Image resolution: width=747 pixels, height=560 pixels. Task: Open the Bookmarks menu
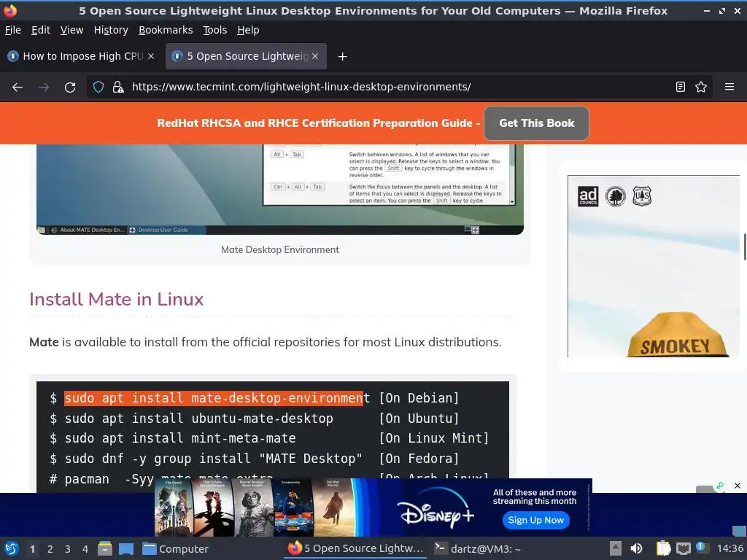pyautogui.click(x=166, y=30)
